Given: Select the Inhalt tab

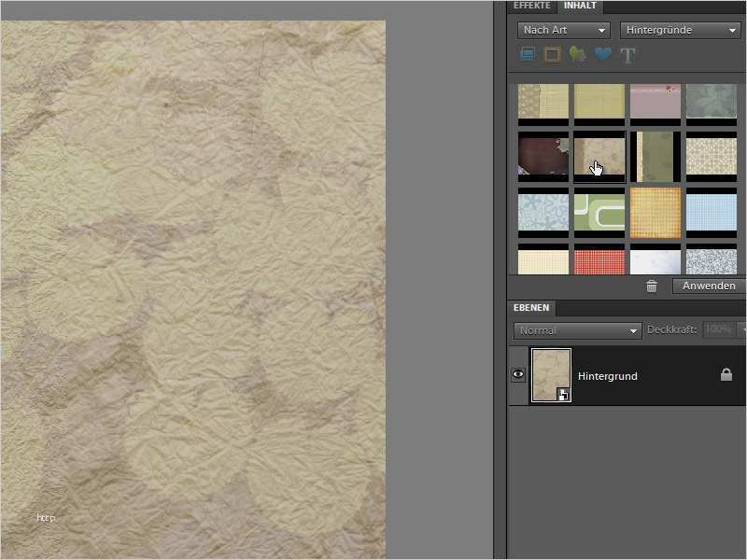Looking at the screenshot, I should click(580, 6).
